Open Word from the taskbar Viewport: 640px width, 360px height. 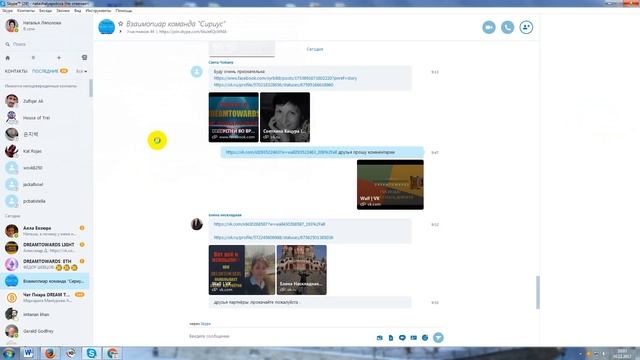point(28,353)
